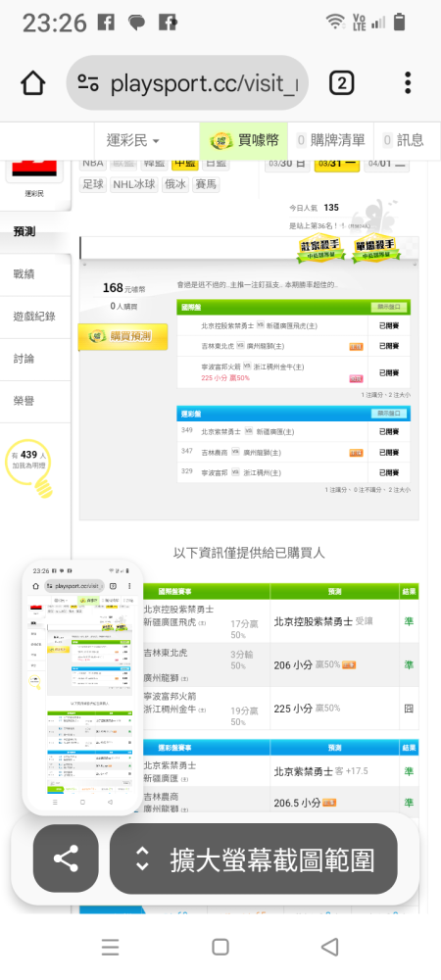Click the 北京紫禁勇士 客 +17.5 prediction cell

point(335,772)
